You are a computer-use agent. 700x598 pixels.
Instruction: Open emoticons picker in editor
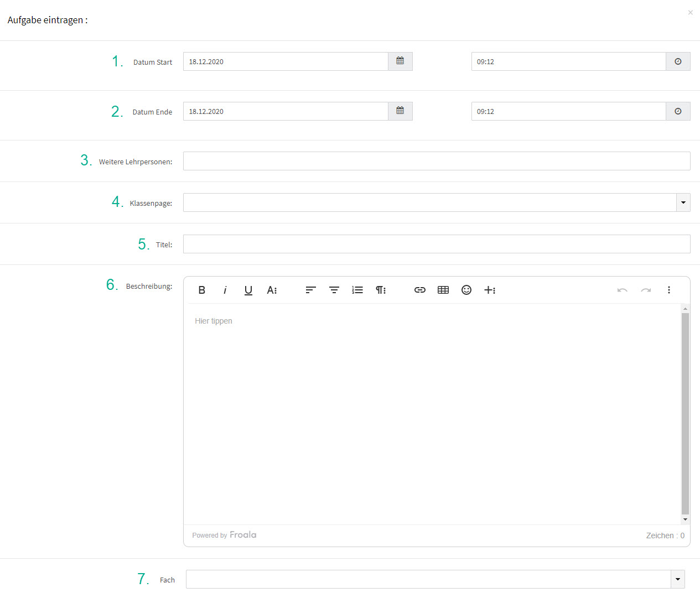click(466, 290)
